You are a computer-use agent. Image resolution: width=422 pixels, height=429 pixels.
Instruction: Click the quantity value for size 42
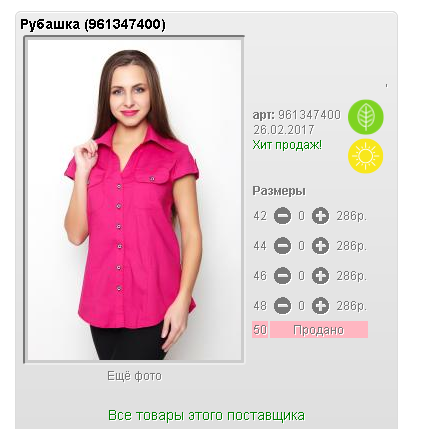tap(301, 216)
